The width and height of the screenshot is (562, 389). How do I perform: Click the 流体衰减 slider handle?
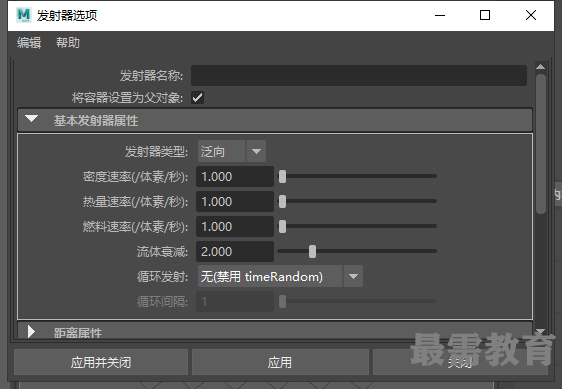313,251
